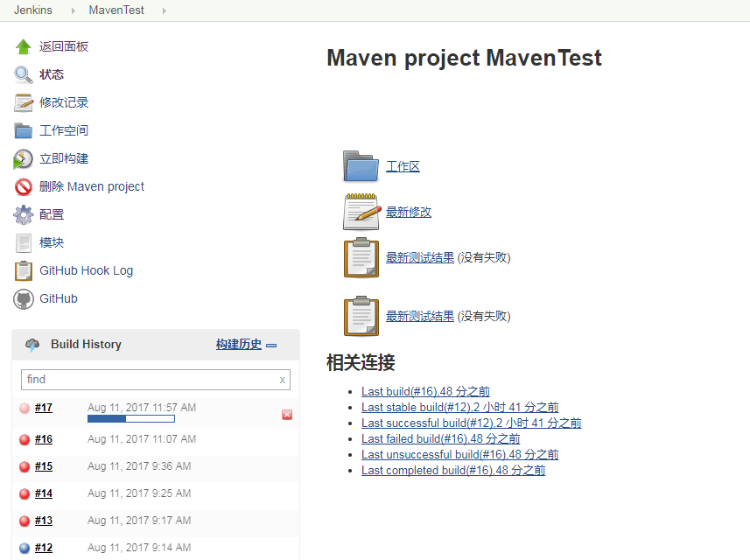Click the red status ball for build #15

[x=25, y=466]
